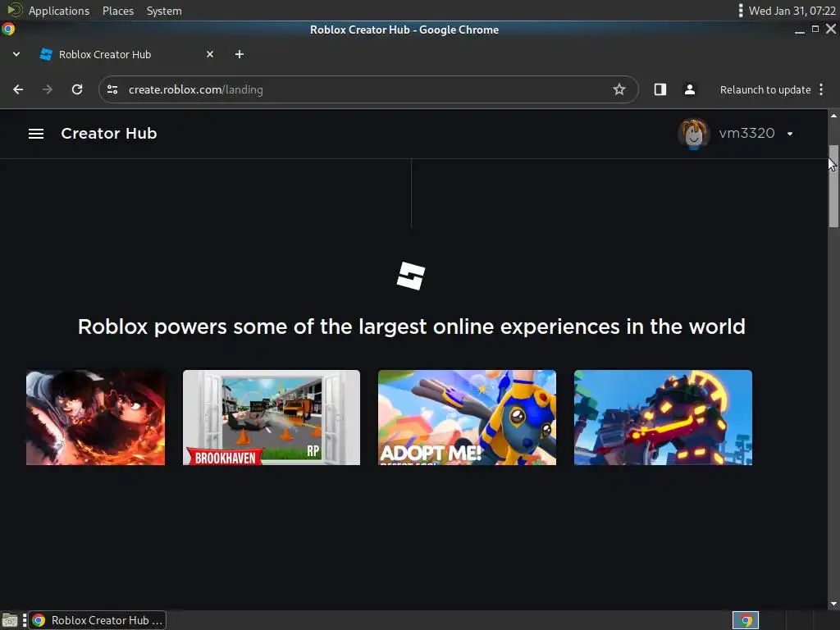Click Relaunch to update button

(x=765, y=89)
